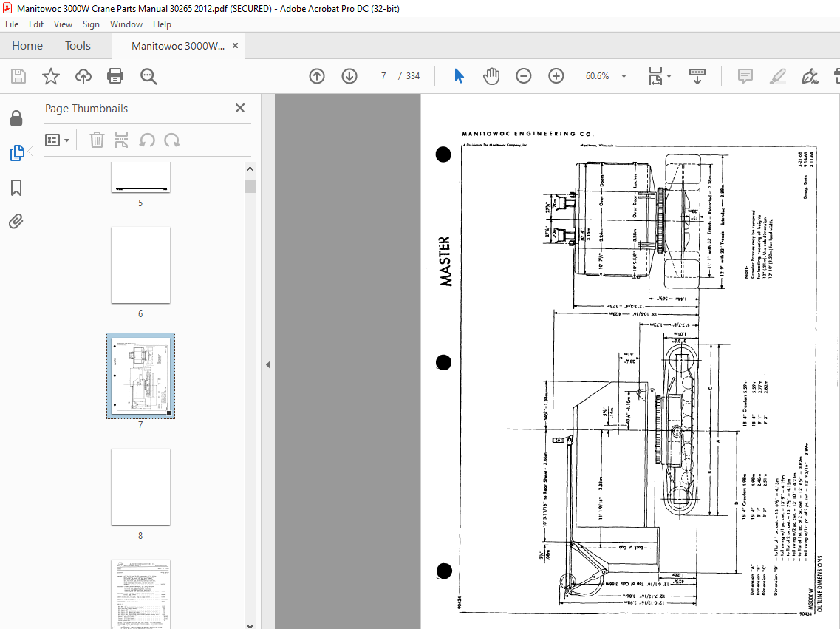Open the Attachments paperclip panel
This screenshot has width=840, height=629.
tap(16, 221)
